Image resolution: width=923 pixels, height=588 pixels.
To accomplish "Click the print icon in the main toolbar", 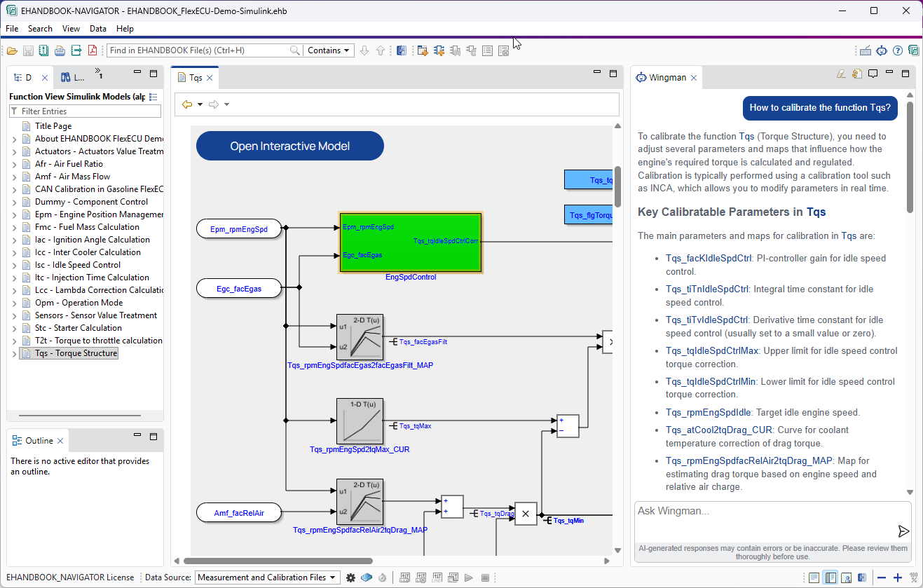I will (x=60, y=50).
